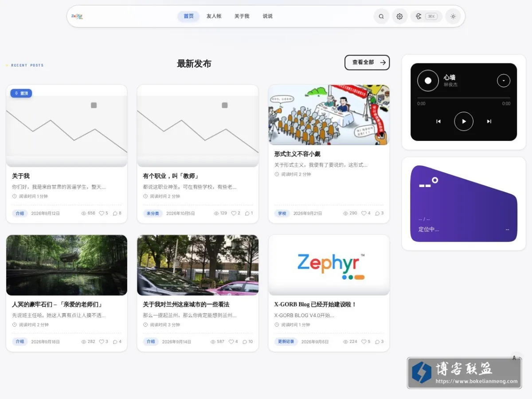The width and height of the screenshot is (532, 399).
Task: Go to the 首页 nav tab
Action: pyautogui.click(x=188, y=16)
